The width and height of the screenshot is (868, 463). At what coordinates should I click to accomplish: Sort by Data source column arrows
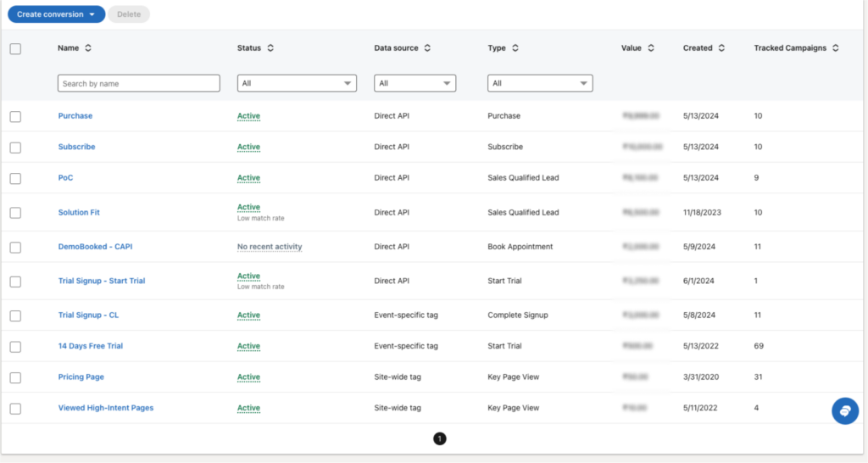click(x=427, y=48)
